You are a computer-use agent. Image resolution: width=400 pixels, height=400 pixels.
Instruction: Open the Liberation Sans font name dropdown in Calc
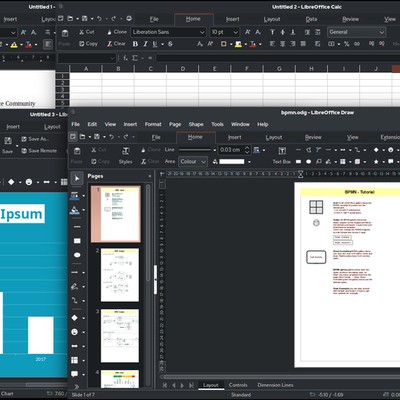point(202,32)
